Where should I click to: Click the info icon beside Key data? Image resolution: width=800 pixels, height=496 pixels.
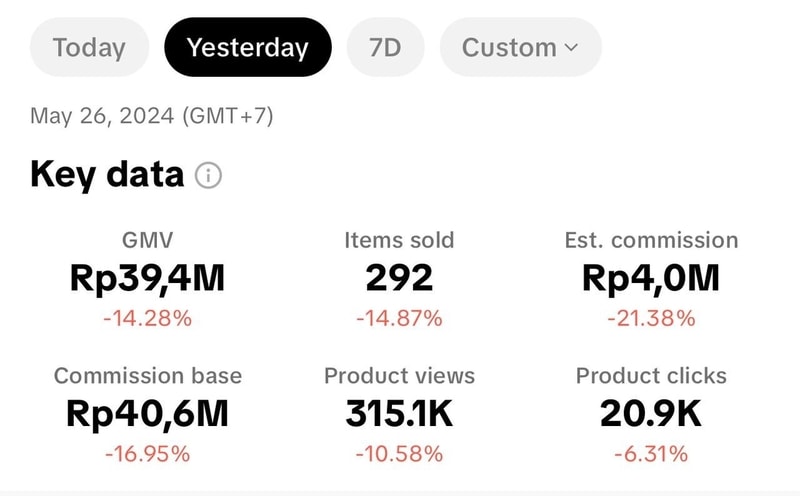[x=208, y=176]
